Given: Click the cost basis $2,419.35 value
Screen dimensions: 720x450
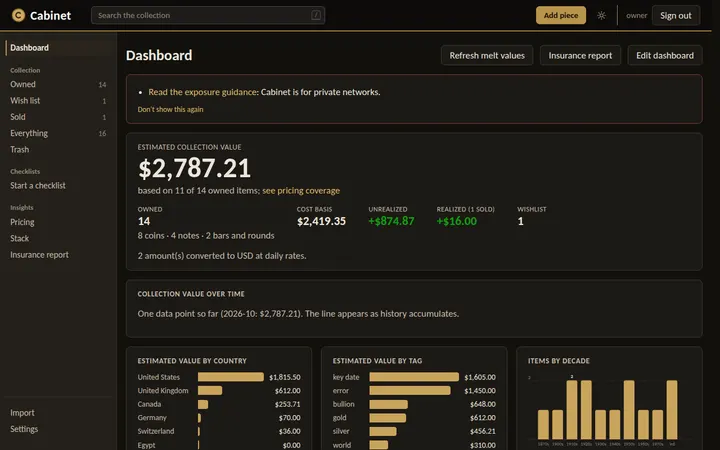Looking at the screenshot, I should (x=321, y=221).
